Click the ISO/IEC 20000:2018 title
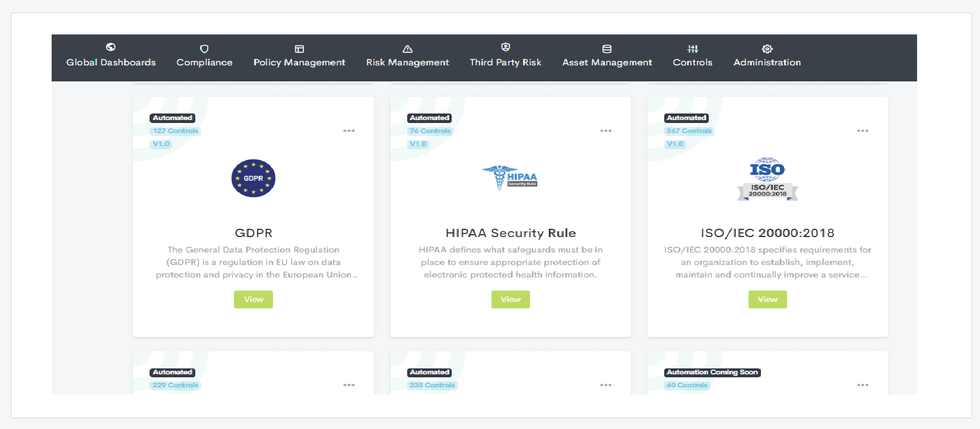Image resolution: width=980 pixels, height=429 pixels. tap(767, 233)
